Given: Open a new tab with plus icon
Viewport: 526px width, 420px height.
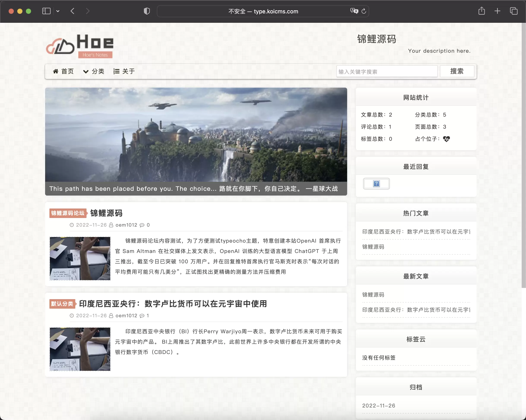Looking at the screenshot, I should click(497, 11).
